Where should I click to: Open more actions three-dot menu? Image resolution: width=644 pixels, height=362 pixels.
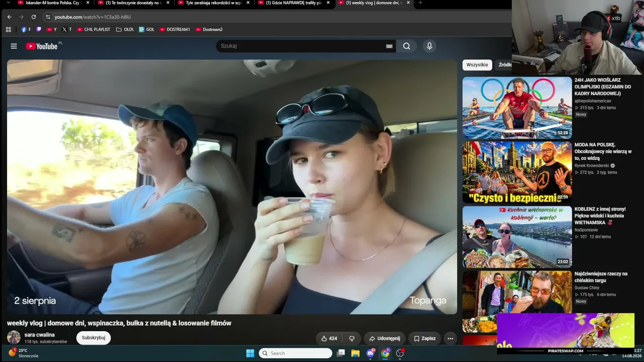450,338
